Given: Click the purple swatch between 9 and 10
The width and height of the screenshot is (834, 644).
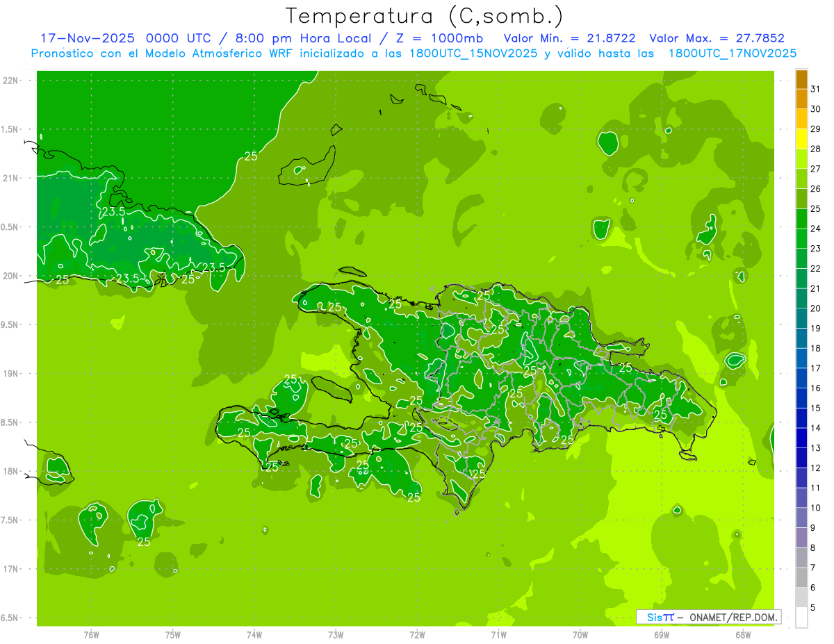Looking at the screenshot, I should 801,518.
